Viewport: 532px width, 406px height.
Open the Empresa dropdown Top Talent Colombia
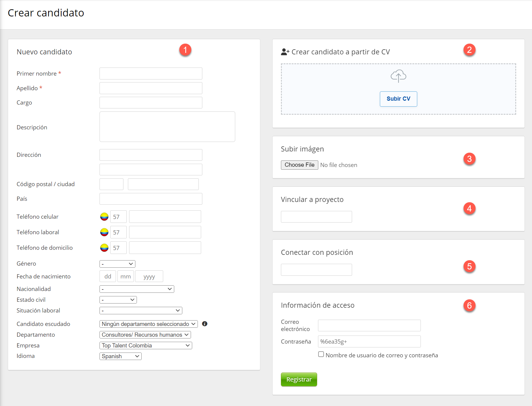point(146,346)
